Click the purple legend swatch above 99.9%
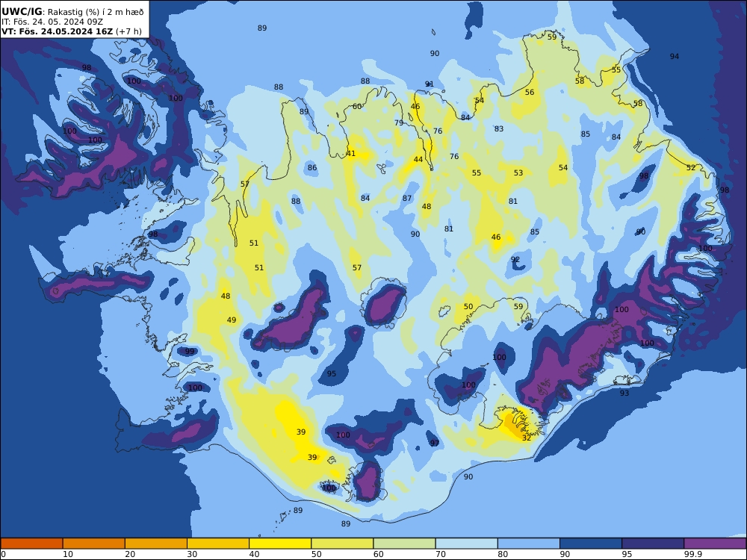This screenshot has height=560, width=747. tap(715, 544)
